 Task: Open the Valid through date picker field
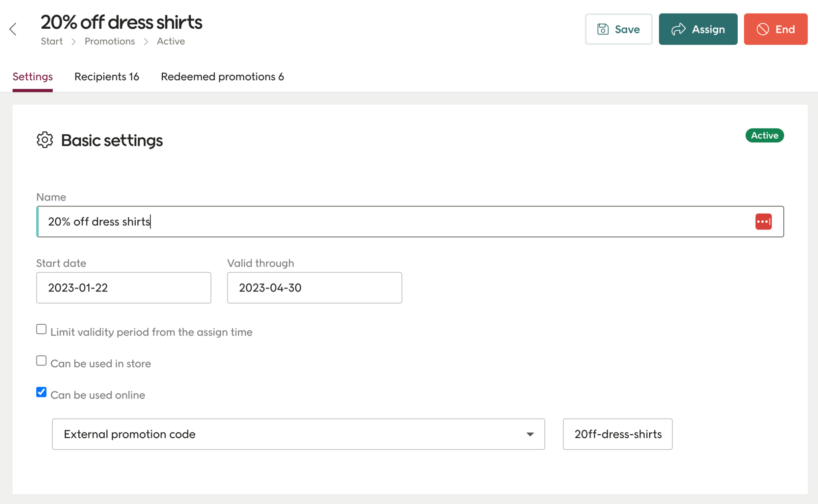click(314, 288)
